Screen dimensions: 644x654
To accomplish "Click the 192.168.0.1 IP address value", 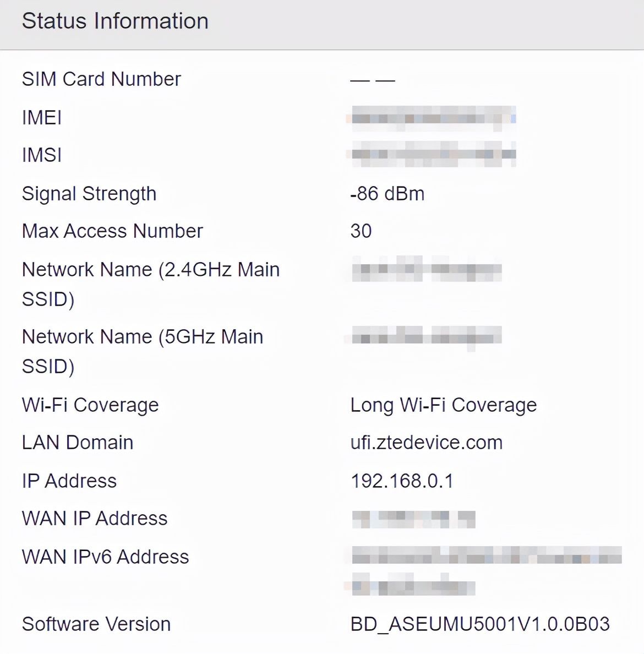I will pyautogui.click(x=402, y=481).
